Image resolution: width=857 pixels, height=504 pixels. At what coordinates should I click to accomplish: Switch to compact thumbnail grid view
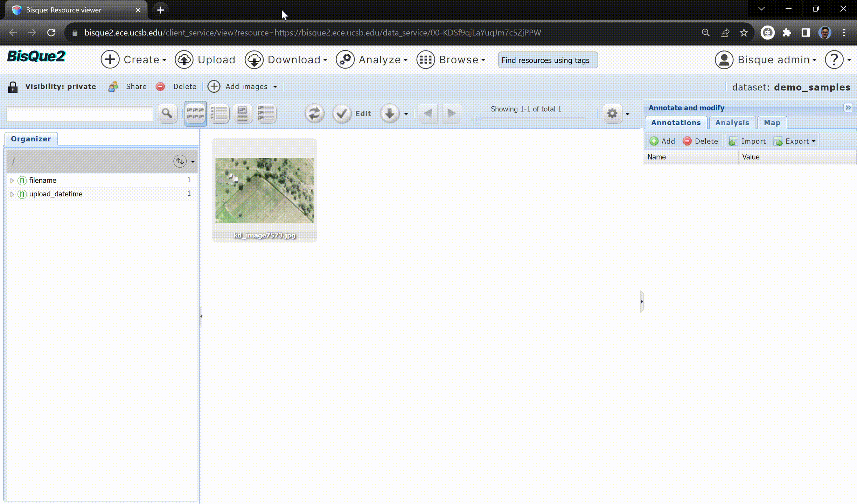click(195, 113)
